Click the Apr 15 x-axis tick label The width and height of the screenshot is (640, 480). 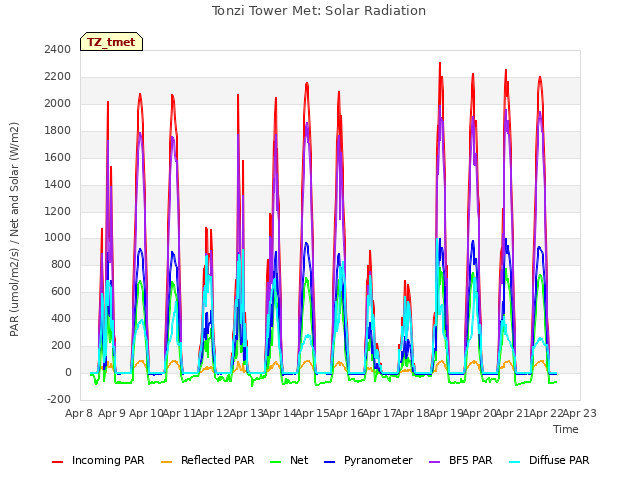pyautogui.click(x=313, y=413)
